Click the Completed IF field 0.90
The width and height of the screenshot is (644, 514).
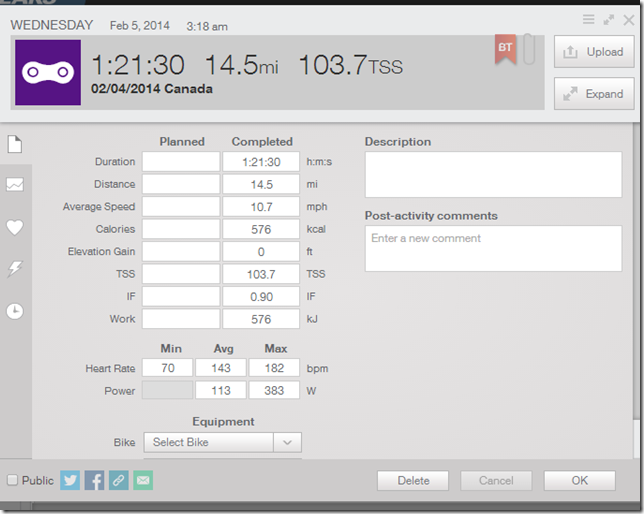pos(261,297)
